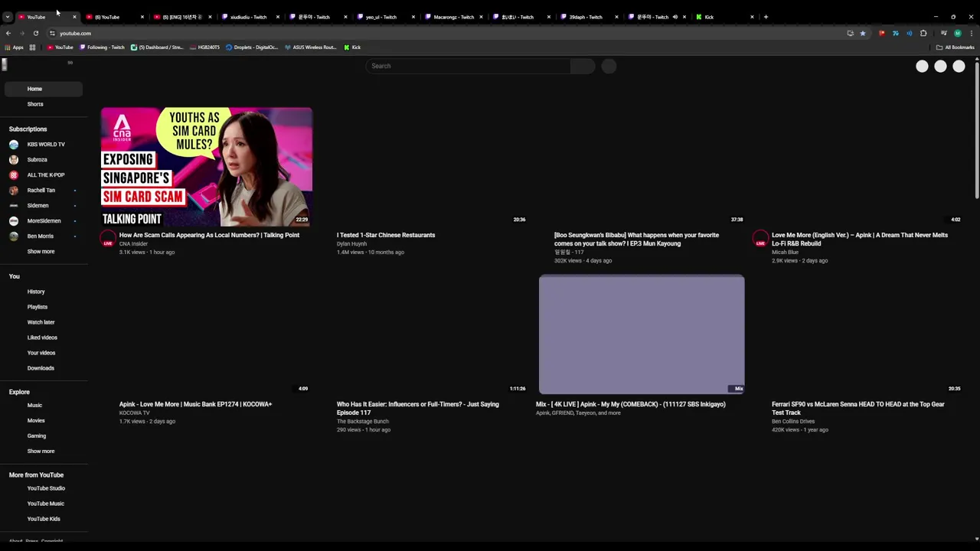This screenshot has width=980, height=551.
Task: Open YouTube Kids link
Action: [x=43, y=519]
